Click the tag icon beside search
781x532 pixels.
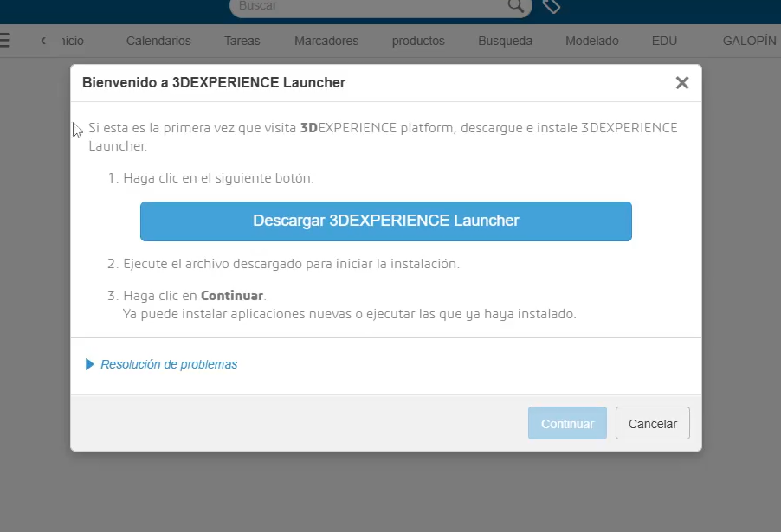(x=552, y=6)
